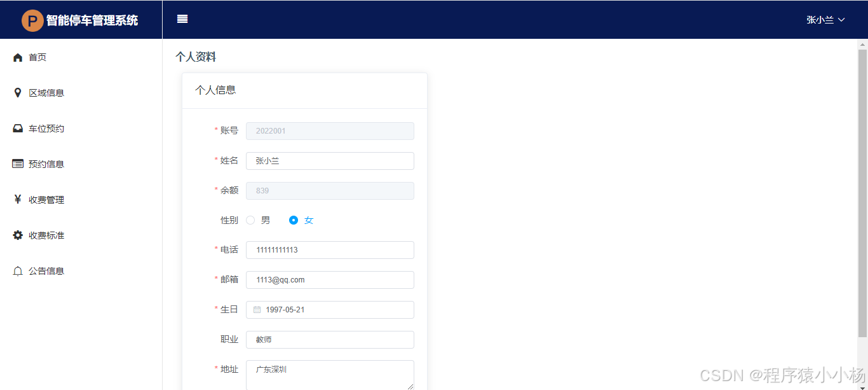Click the inbox tray icon for 车位预约

(x=18, y=129)
